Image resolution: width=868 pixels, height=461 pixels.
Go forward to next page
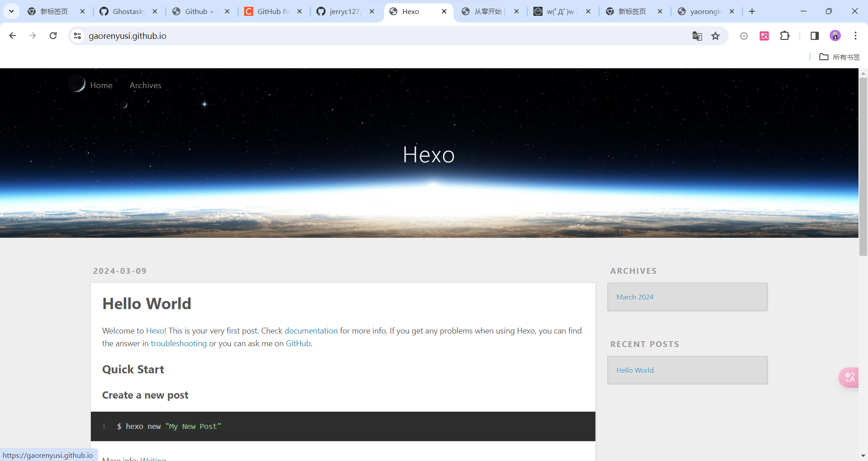point(33,36)
